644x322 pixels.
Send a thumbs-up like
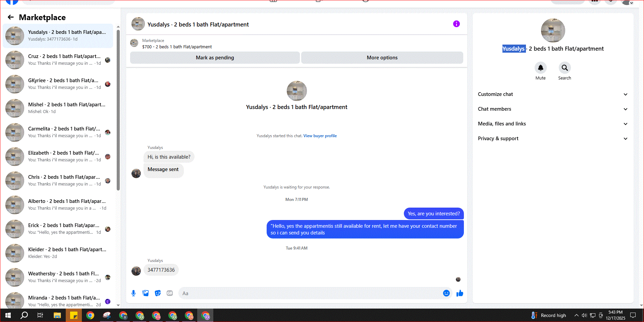(x=460, y=293)
